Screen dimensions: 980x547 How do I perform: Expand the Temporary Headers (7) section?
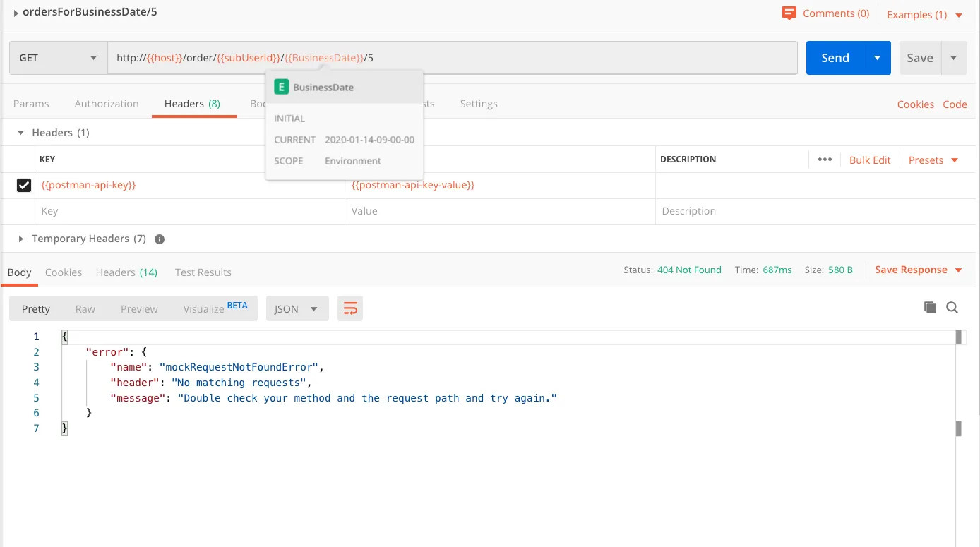point(20,239)
